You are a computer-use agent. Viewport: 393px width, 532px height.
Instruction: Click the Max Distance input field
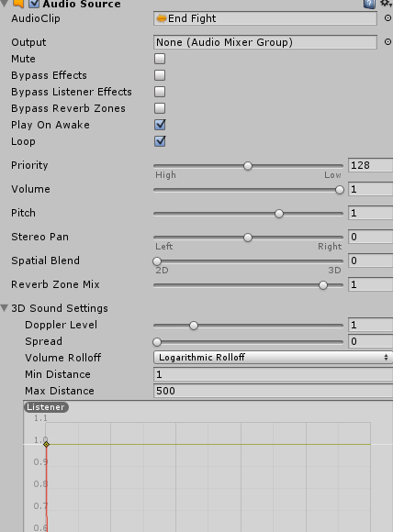coord(273,391)
